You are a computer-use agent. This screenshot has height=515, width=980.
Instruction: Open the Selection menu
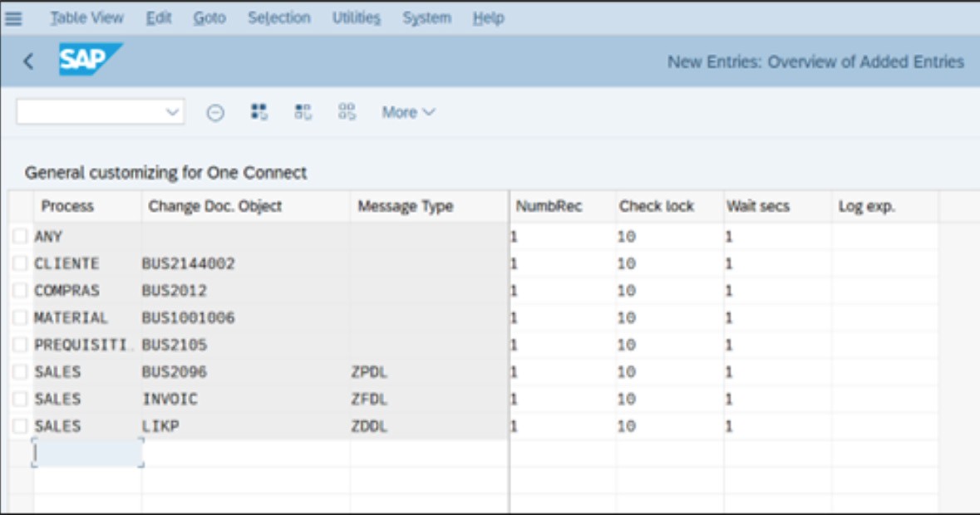(278, 18)
